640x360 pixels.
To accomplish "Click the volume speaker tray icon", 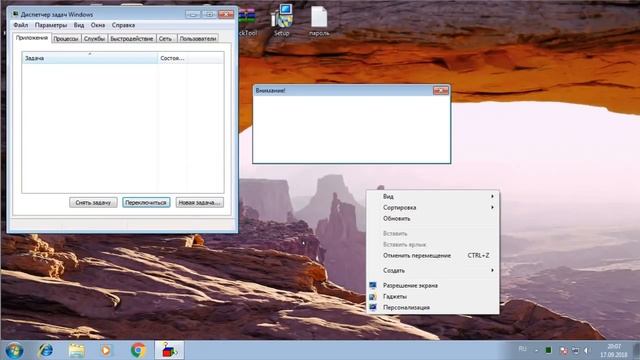I will (x=587, y=350).
